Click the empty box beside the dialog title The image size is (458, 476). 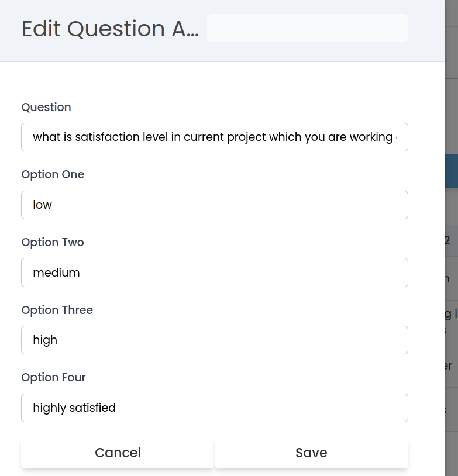click(x=307, y=29)
